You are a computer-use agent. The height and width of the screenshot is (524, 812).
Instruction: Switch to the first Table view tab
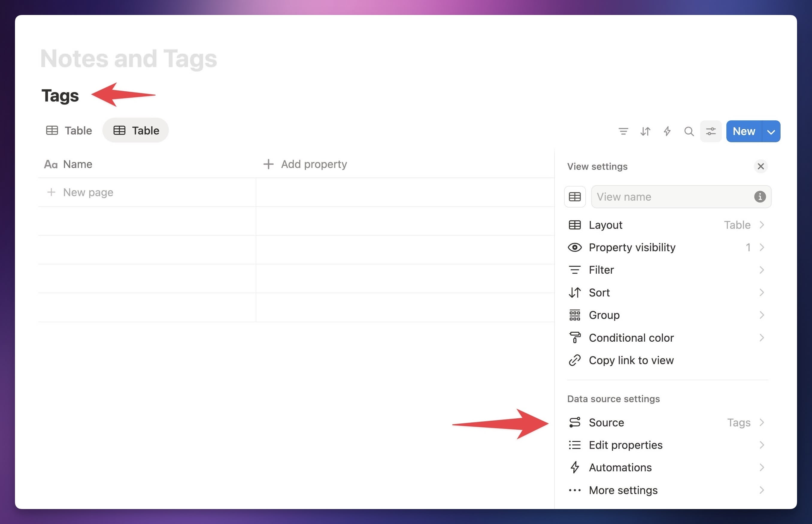tap(69, 130)
